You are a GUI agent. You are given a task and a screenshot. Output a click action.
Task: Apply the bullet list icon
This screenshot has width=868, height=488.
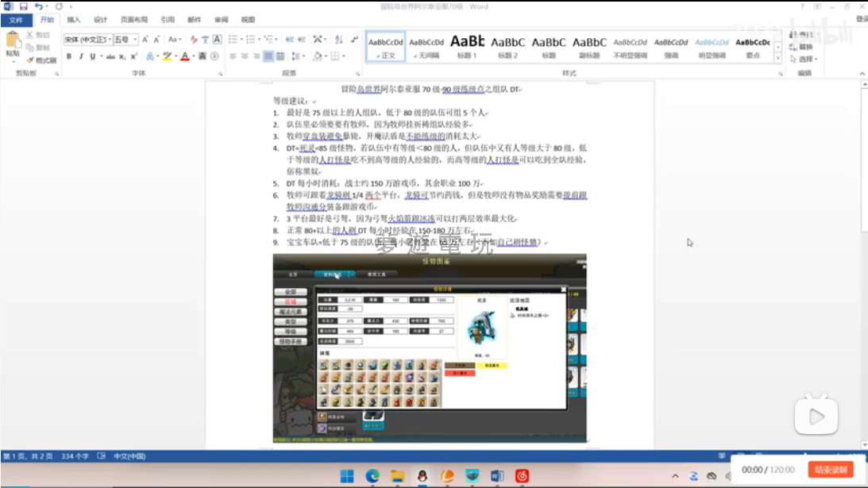coord(233,40)
